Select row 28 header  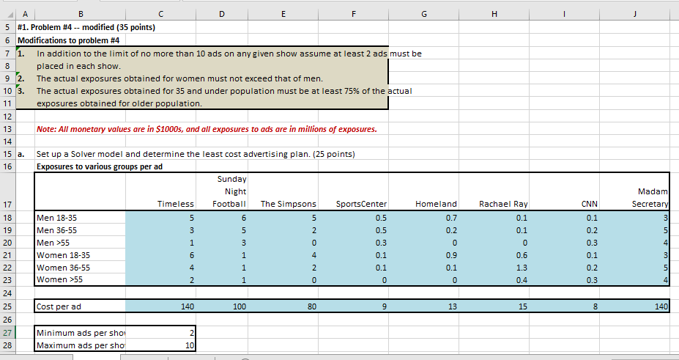[8, 346]
